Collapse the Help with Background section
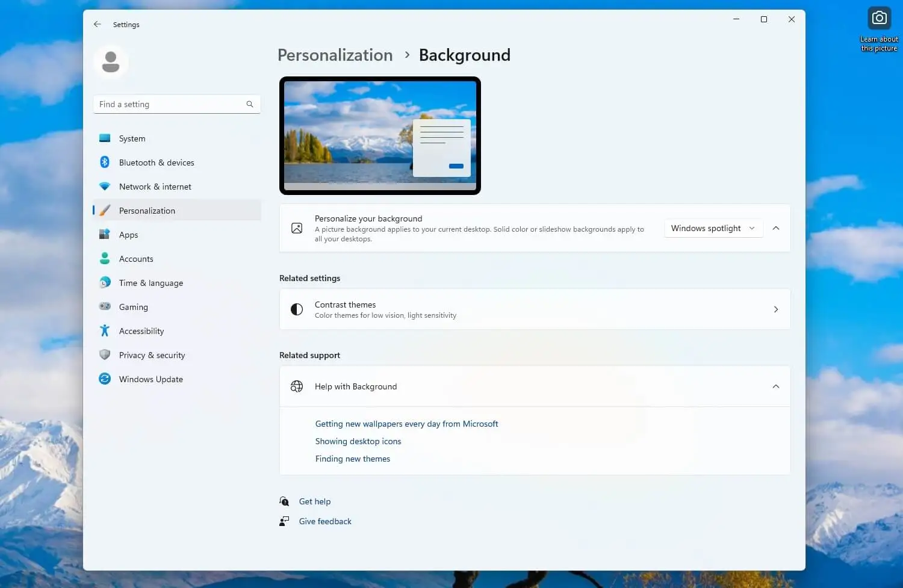The image size is (903, 588). 775,386
